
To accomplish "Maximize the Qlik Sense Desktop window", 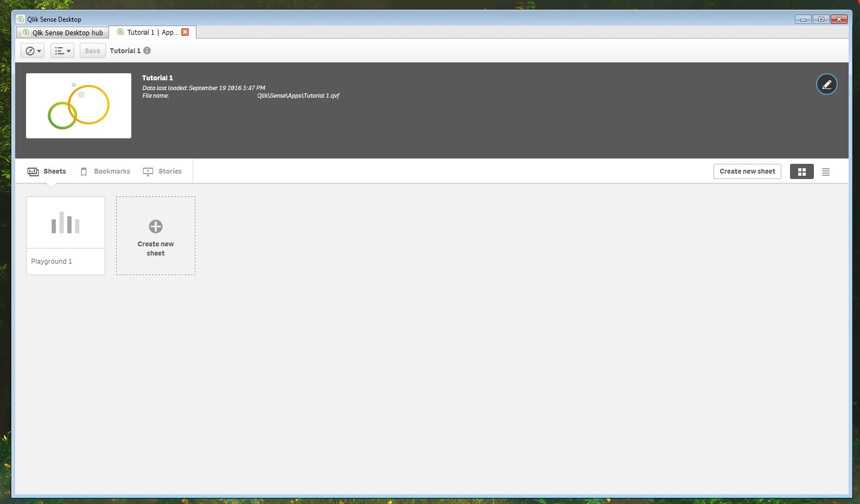I will pyautogui.click(x=821, y=20).
